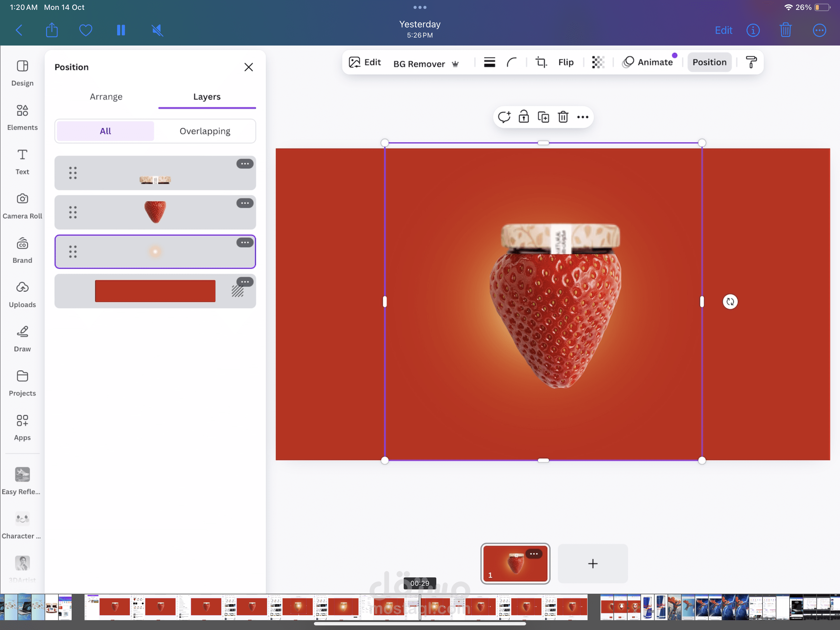Click the copy style paint roller icon

click(x=751, y=62)
